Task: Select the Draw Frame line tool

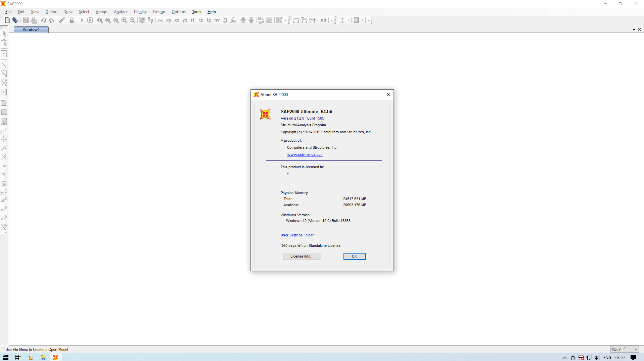Action: coord(4,64)
